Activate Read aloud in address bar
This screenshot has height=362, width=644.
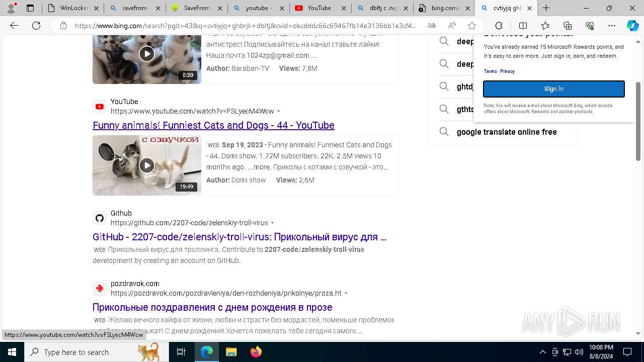[452, 26]
